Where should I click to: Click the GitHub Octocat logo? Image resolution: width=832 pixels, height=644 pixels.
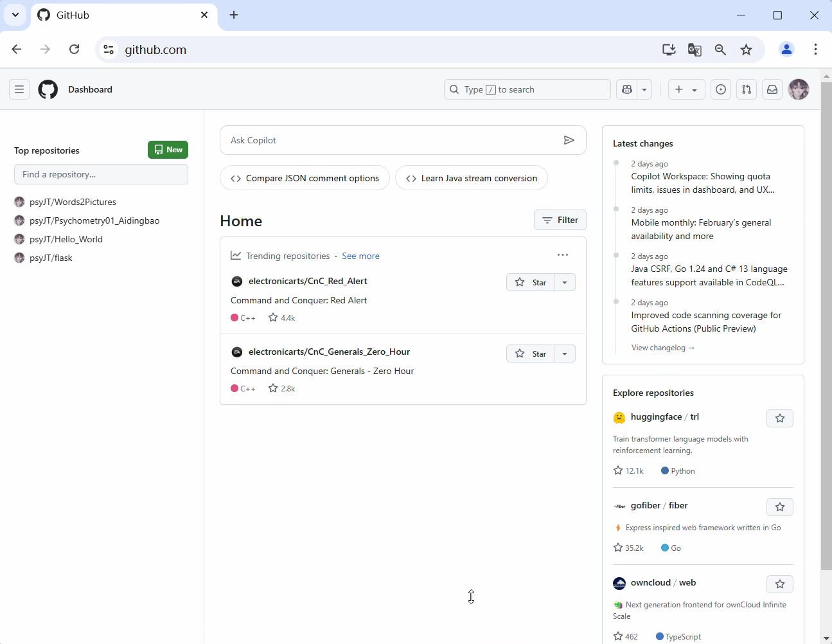[x=48, y=90]
